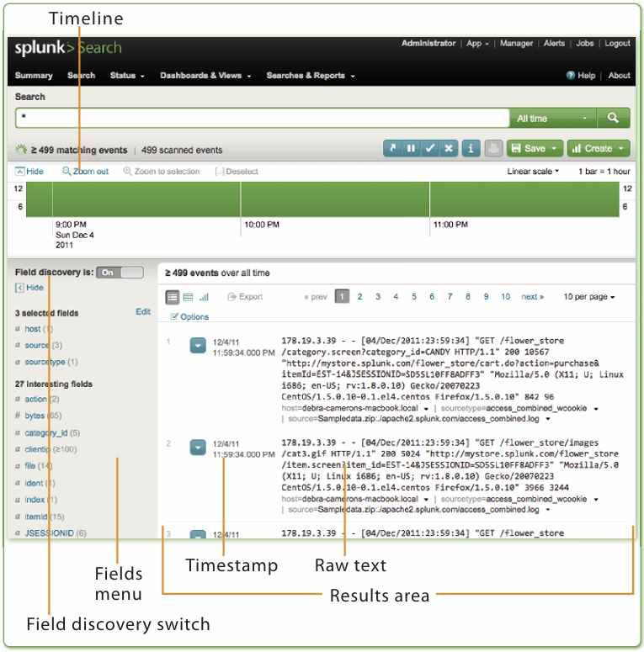Finalize the search with the checkmark icon
The image size is (644, 652).
point(430,149)
